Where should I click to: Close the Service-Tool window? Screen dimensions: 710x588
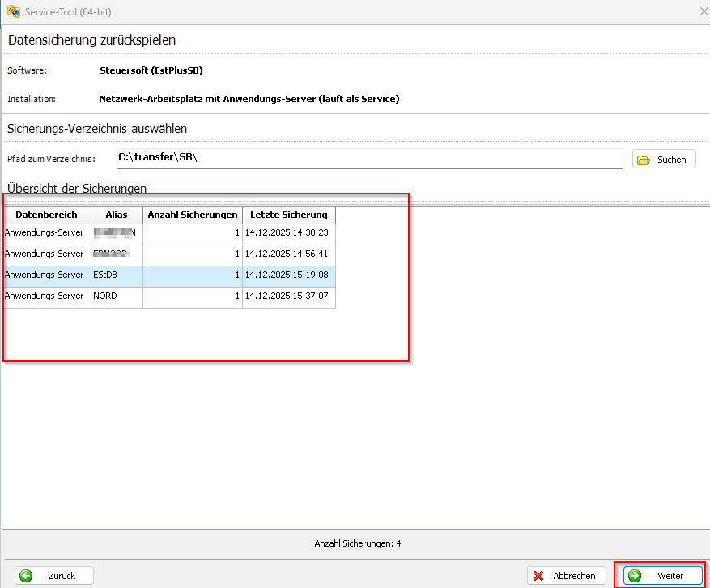(703, 11)
